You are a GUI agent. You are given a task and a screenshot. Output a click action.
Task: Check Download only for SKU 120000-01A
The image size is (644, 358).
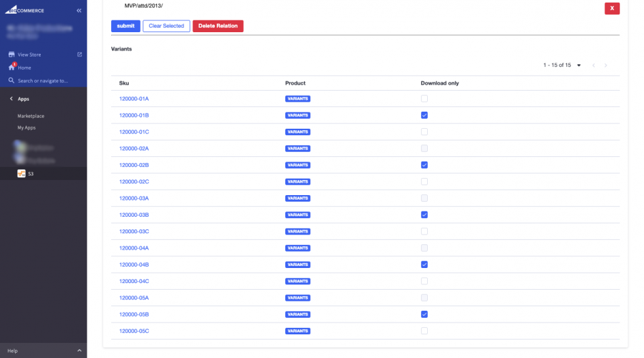[424, 99]
